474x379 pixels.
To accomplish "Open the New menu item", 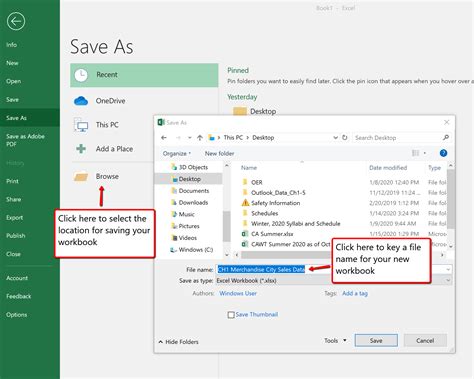I will pos(12,63).
